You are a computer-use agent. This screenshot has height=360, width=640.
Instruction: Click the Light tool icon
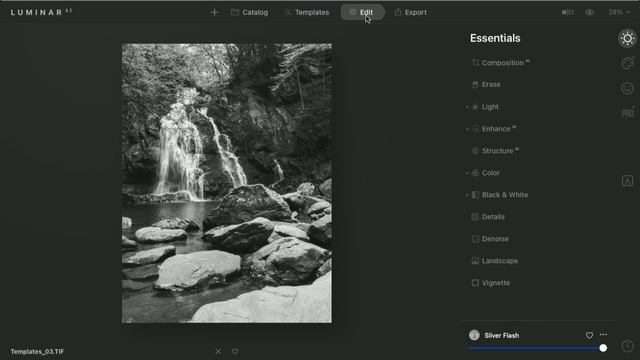(475, 107)
